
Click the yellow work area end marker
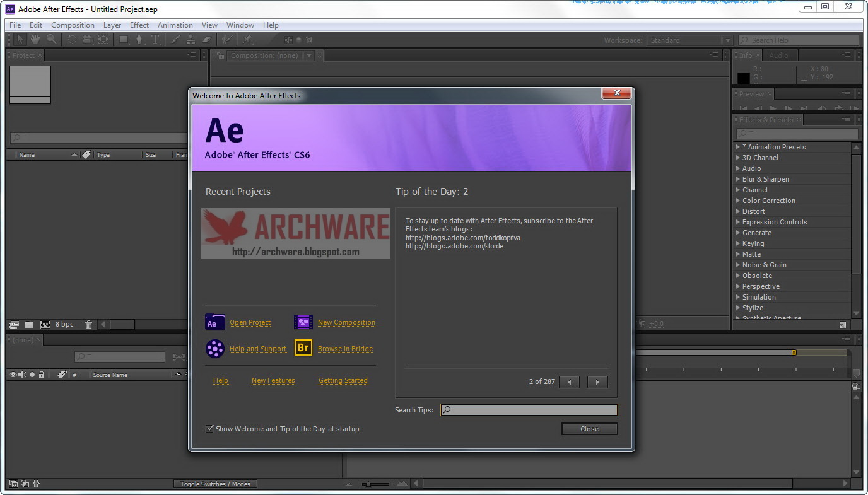[x=794, y=352]
